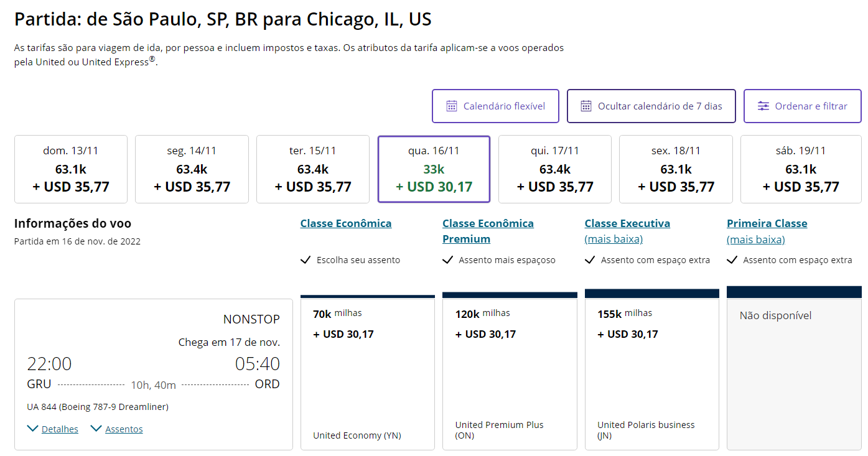The image size is (868, 456).
Task: Open the Classe Econômica Premium link
Action: [x=488, y=231]
